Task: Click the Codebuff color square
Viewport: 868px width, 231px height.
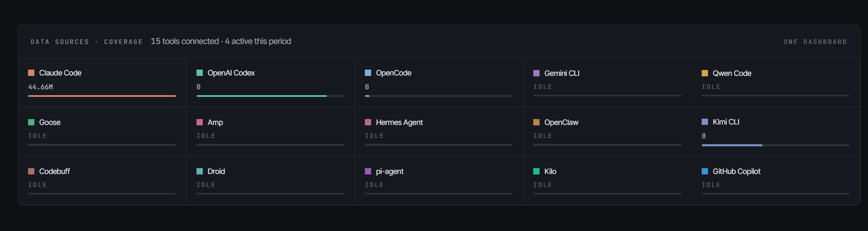Action: 31,171
